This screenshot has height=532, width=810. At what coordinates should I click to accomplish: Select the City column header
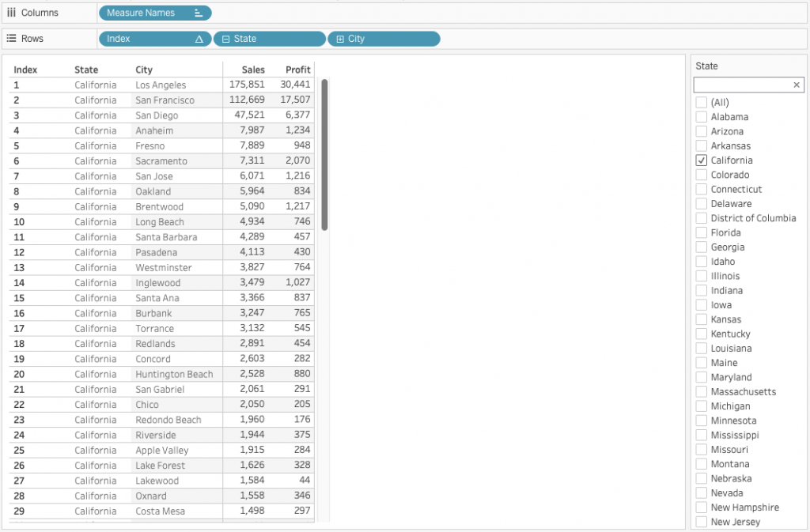pyautogui.click(x=144, y=70)
